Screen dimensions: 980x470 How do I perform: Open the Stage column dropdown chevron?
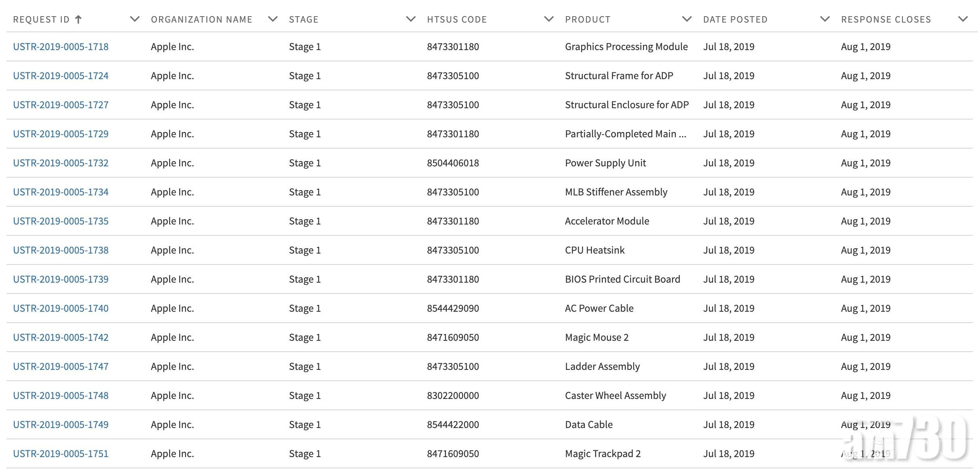tap(411, 19)
